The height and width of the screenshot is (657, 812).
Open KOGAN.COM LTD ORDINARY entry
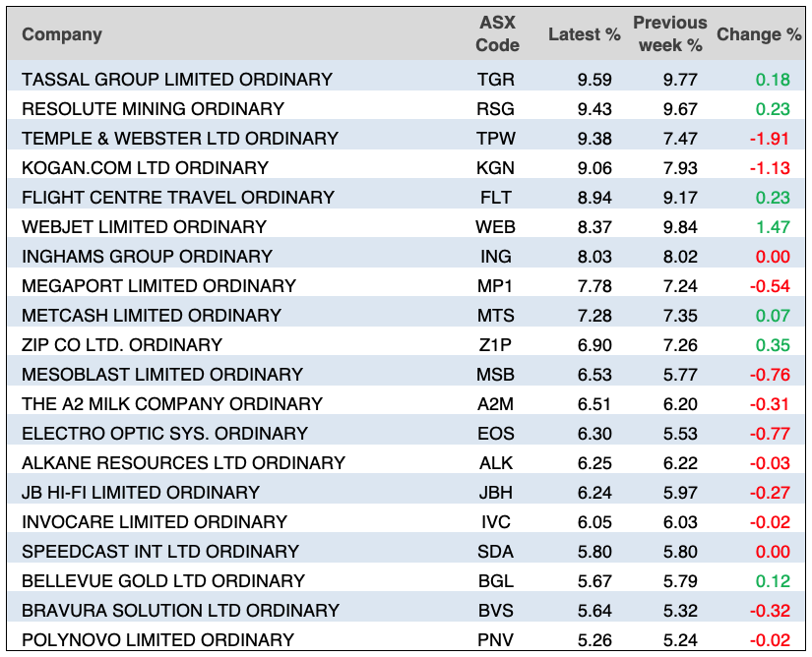coord(145,168)
